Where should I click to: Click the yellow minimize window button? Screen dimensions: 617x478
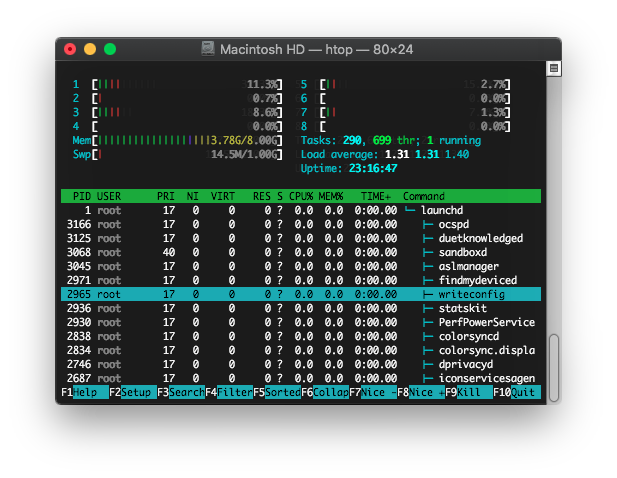pos(90,49)
